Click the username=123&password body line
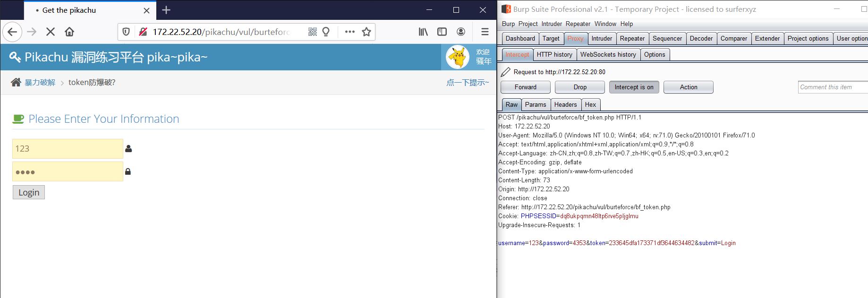The width and height of the screenshot is (868, 298). [617, 243]
